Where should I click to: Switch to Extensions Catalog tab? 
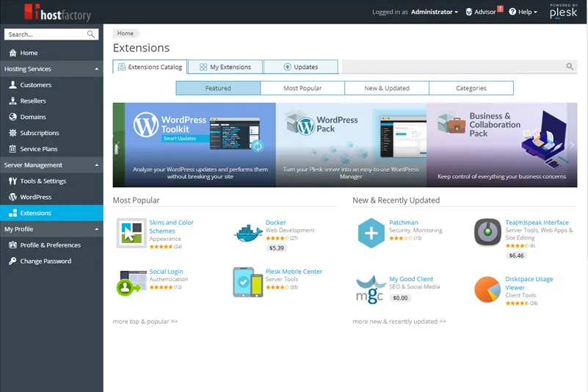(x=150, y=67)
